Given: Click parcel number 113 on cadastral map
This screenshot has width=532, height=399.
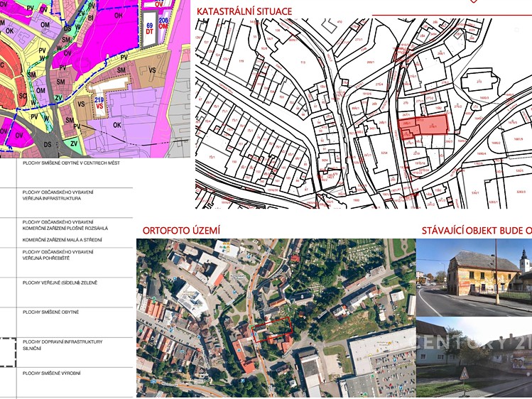Looking at the screenshot, I should [x=303, y=62].
